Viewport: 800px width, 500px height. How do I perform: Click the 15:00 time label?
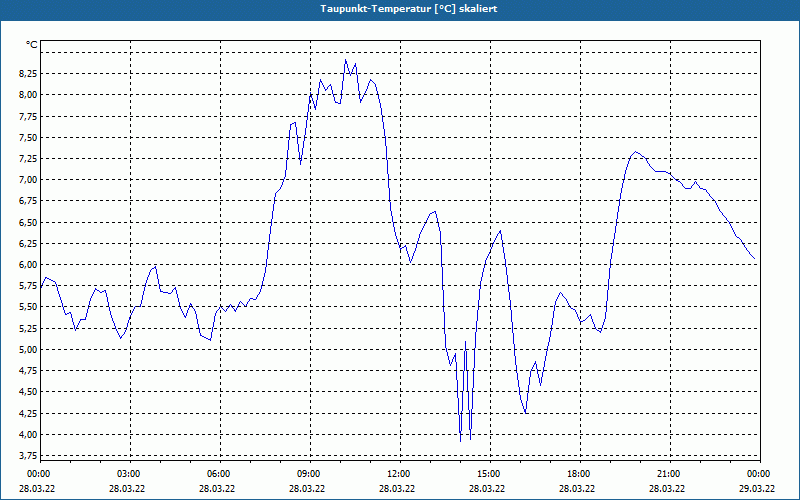[489, 474]
